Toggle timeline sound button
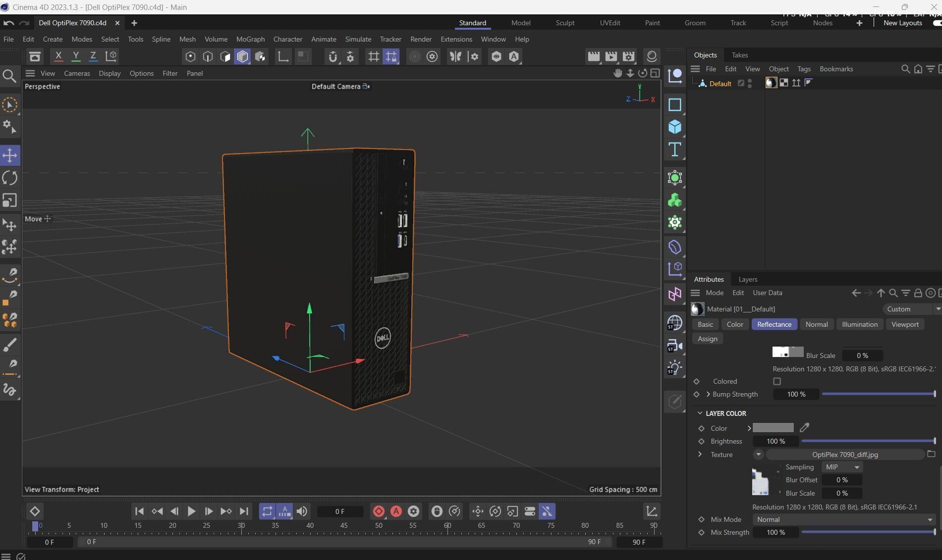The image size is (942, 560). [x=302, y=511]
